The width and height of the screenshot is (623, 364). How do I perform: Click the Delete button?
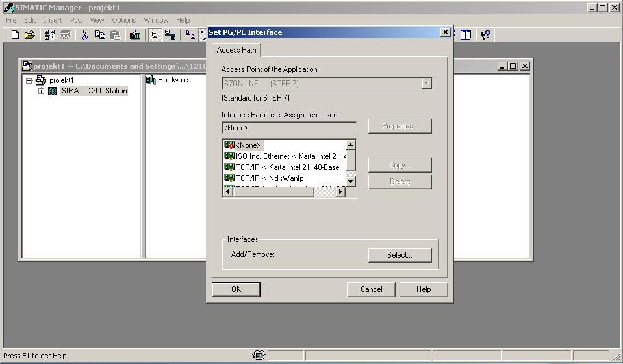coord(400,182)
